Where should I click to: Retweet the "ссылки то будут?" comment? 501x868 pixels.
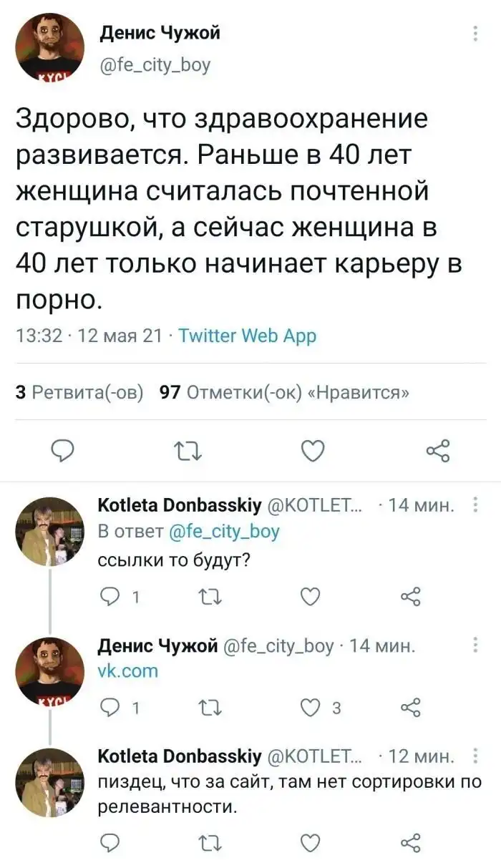click(x=209, y=595)
